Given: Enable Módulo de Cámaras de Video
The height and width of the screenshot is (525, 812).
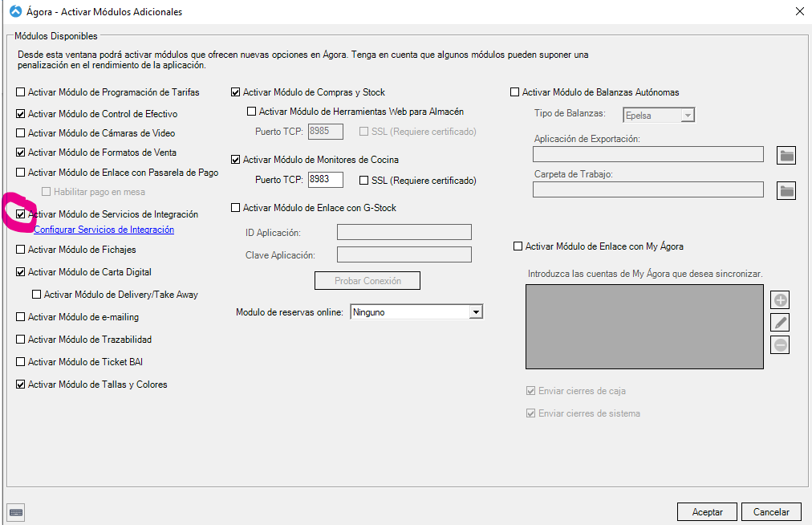Looking at the screenshot, I should pos(21,133).
